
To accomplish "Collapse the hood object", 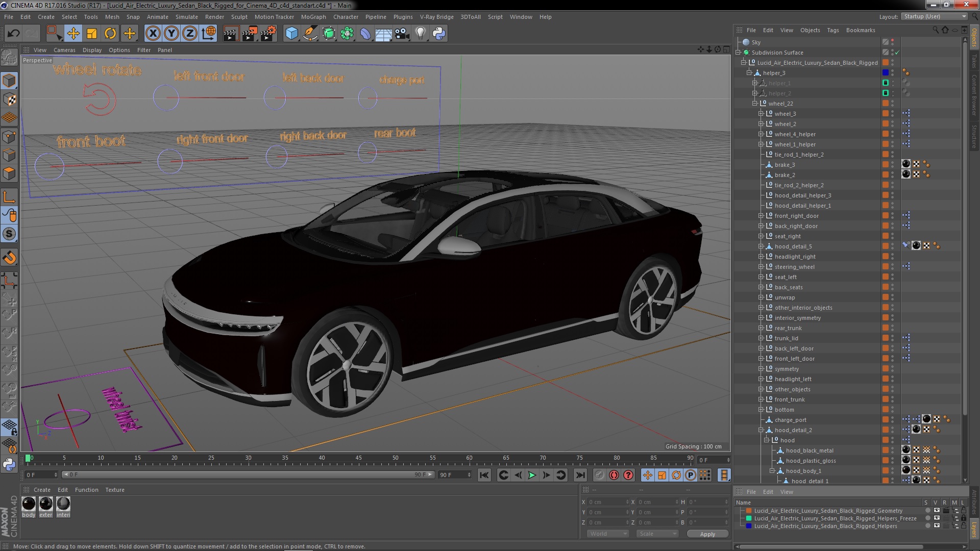I will point(766,440).
